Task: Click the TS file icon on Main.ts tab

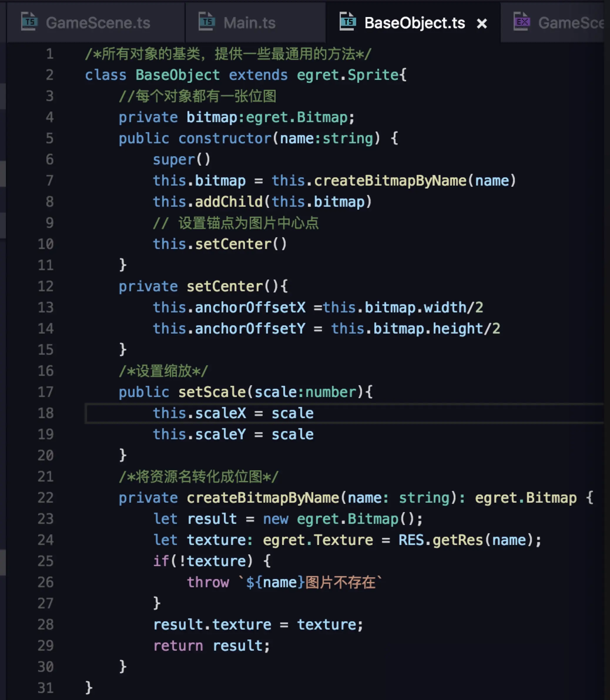Action: pyautogui.click(x=207, y=22)
